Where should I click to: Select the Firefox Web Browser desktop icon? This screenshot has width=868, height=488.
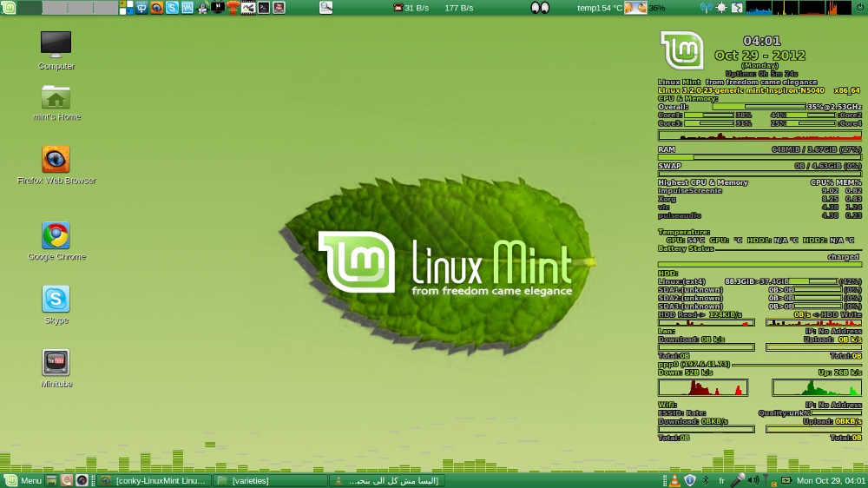(56, 165)
